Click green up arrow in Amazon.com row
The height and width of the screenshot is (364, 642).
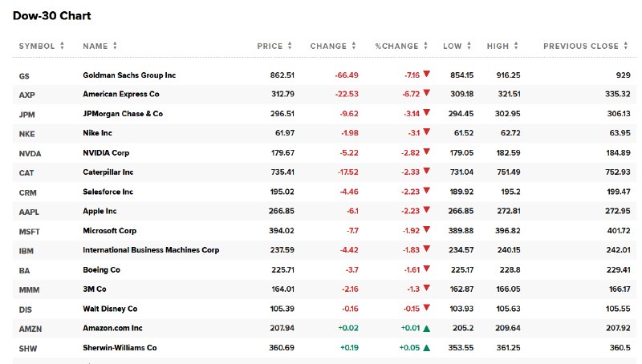427,328
